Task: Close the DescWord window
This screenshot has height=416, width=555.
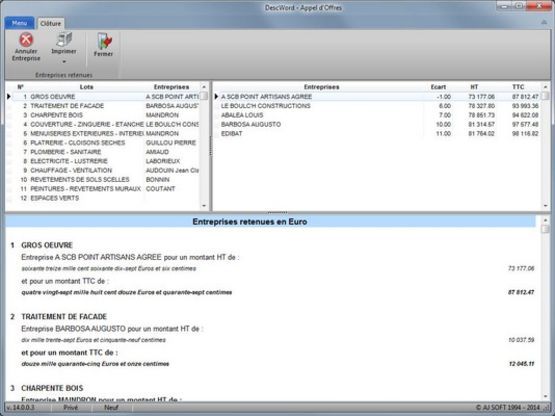Action: (539, 6)
